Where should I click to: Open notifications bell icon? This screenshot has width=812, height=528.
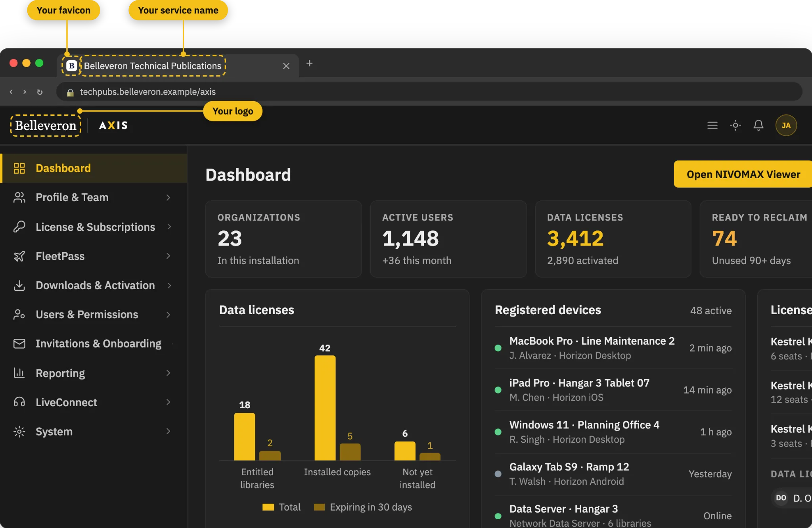758,125
